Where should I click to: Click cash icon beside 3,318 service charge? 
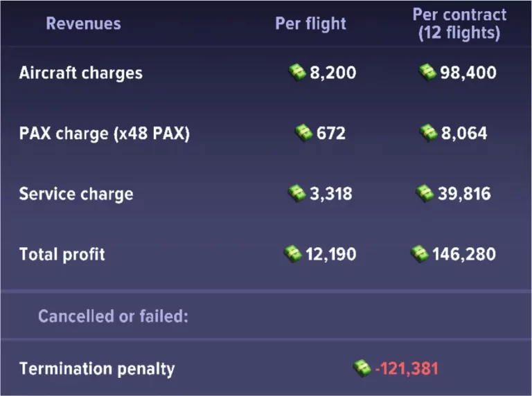pyautogui.click(x=297, y=193)
